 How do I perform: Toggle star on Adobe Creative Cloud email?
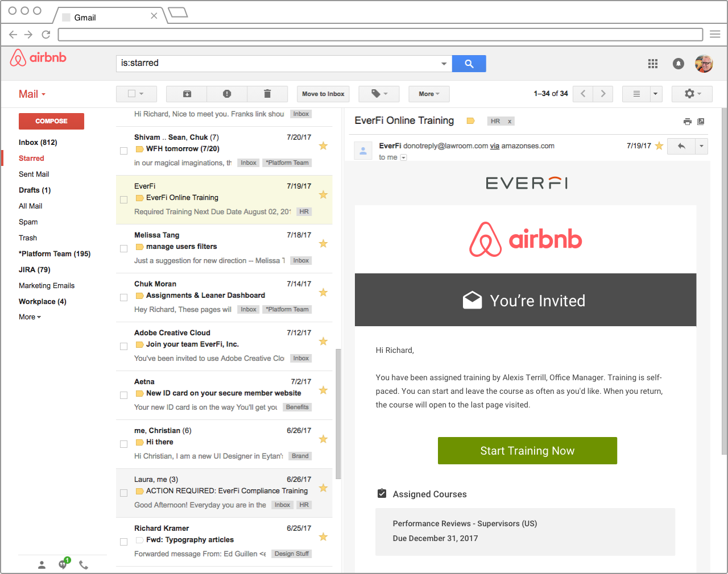click(323, 342)
